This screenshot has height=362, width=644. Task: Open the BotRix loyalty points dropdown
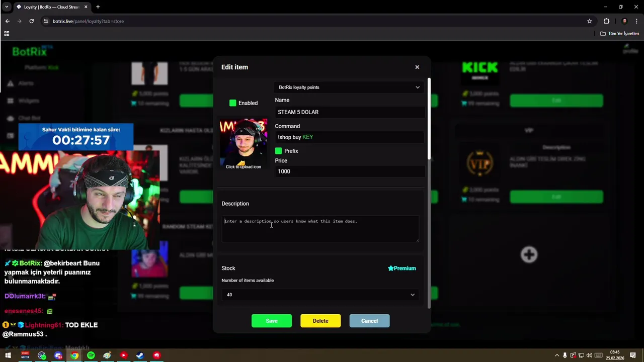(349, 87)
